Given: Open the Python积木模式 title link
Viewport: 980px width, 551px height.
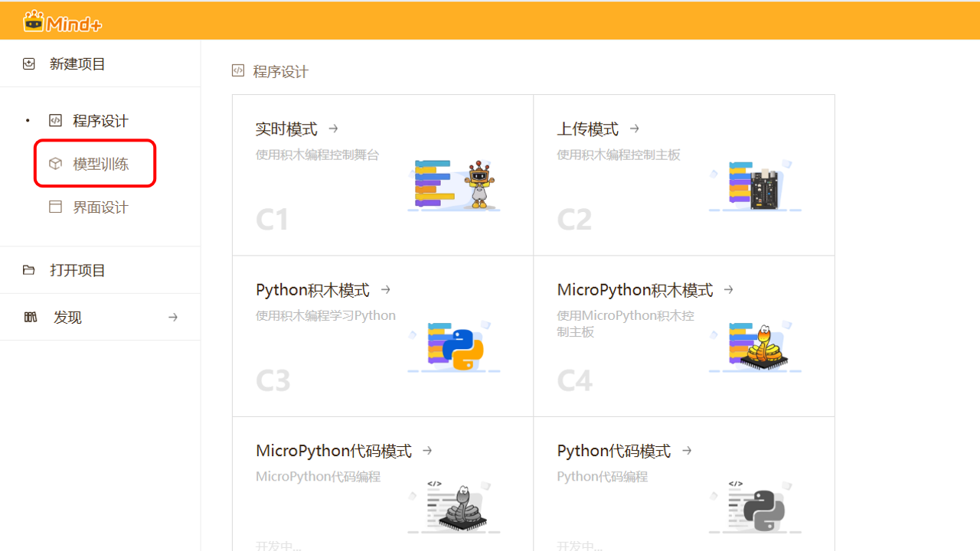Looking at the screenshot, I should click(x=312, y=290).
